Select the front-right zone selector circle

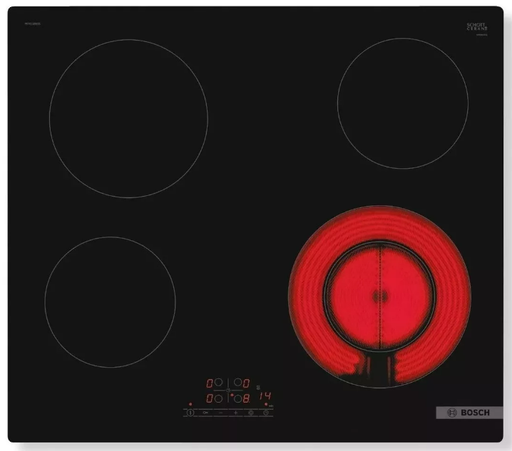point(238,399)
